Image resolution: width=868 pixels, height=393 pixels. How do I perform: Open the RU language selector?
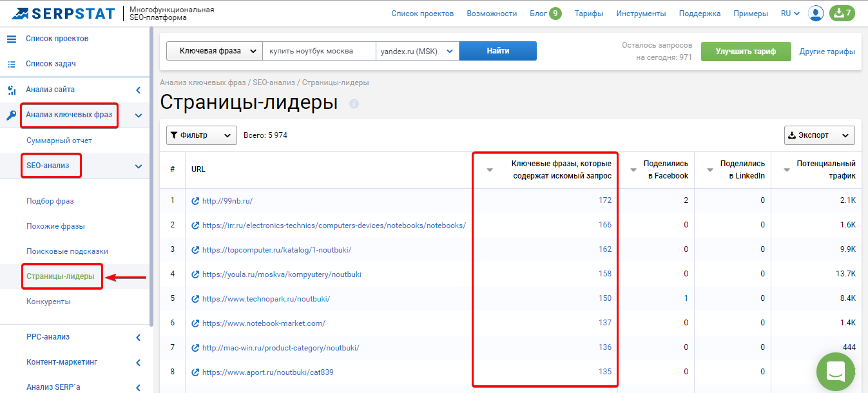click(x=790, y=14)
